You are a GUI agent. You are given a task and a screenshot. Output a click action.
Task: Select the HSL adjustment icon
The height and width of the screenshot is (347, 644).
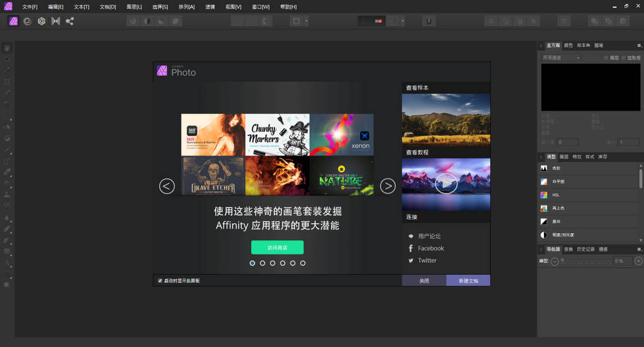point(544,195)
